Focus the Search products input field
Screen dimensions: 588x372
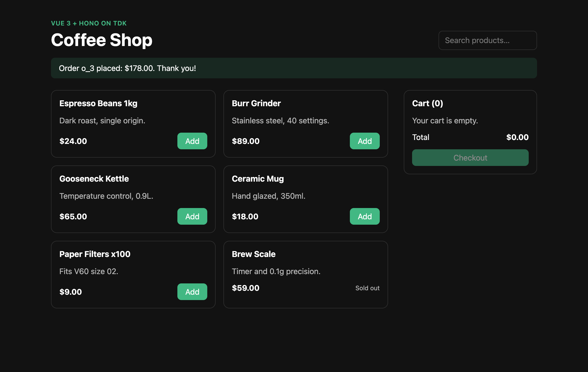point(488,40)
